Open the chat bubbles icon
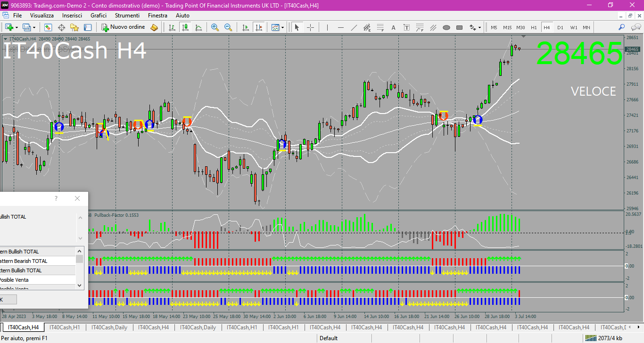Image resolution: width=644 pixels, height=343 pixels. click(635, 27)
